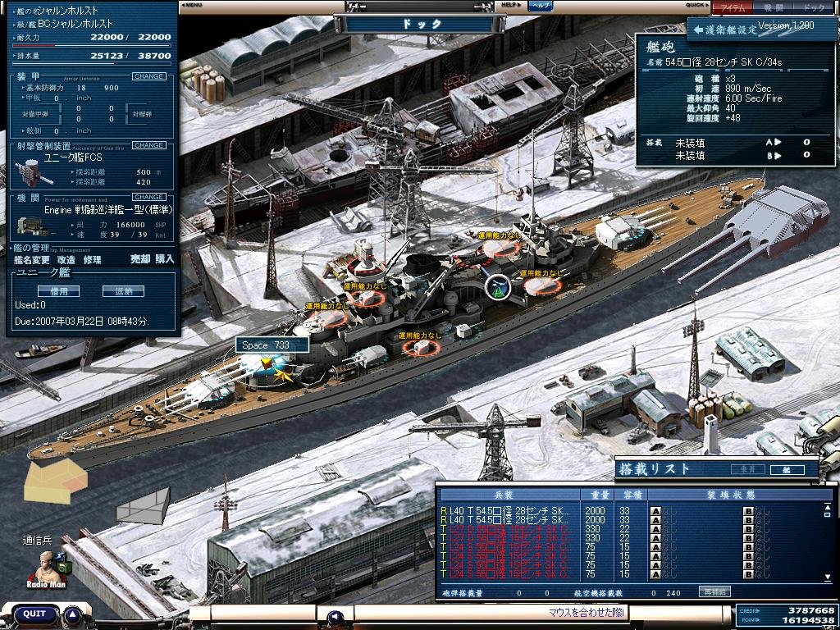Click B slot in second 搭載リスト row

point(748,520)
